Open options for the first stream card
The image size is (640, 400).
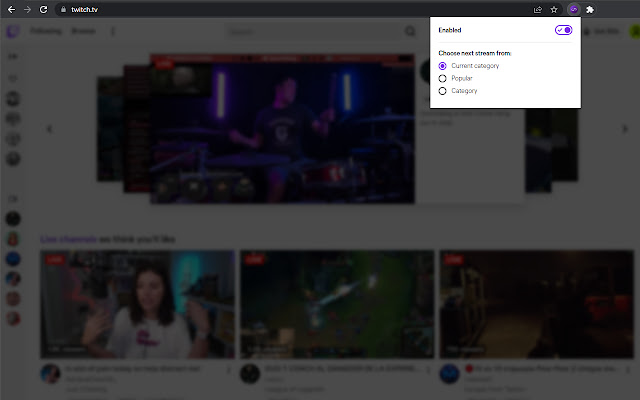(x=229, y=370)
